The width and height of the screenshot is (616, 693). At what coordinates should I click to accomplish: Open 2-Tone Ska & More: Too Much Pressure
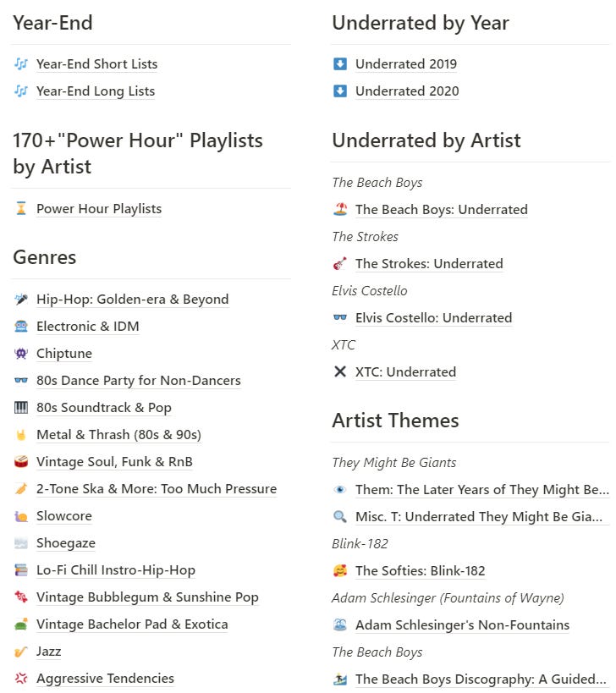click(x=157, y=489)
